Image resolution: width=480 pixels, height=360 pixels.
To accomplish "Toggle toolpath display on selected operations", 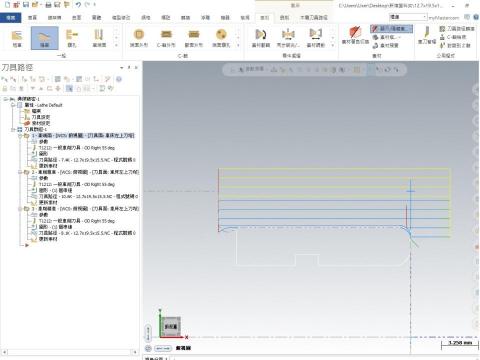I will [13, 88].
